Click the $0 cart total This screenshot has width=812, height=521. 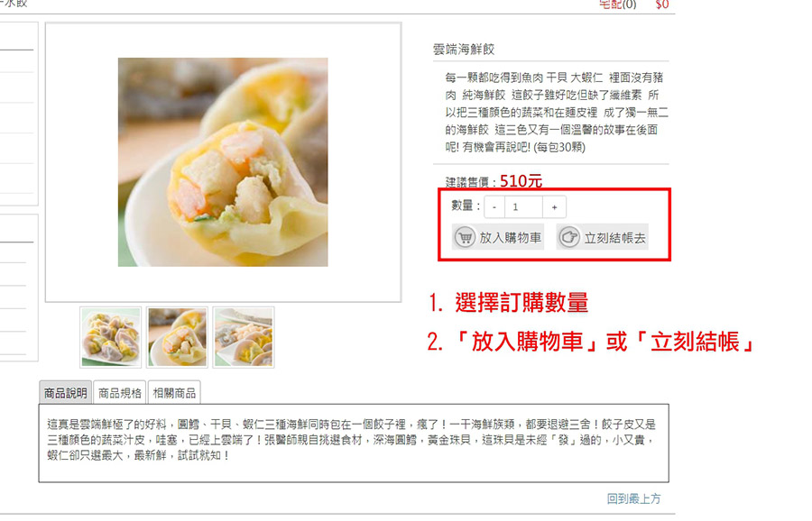tap(662, 5)
